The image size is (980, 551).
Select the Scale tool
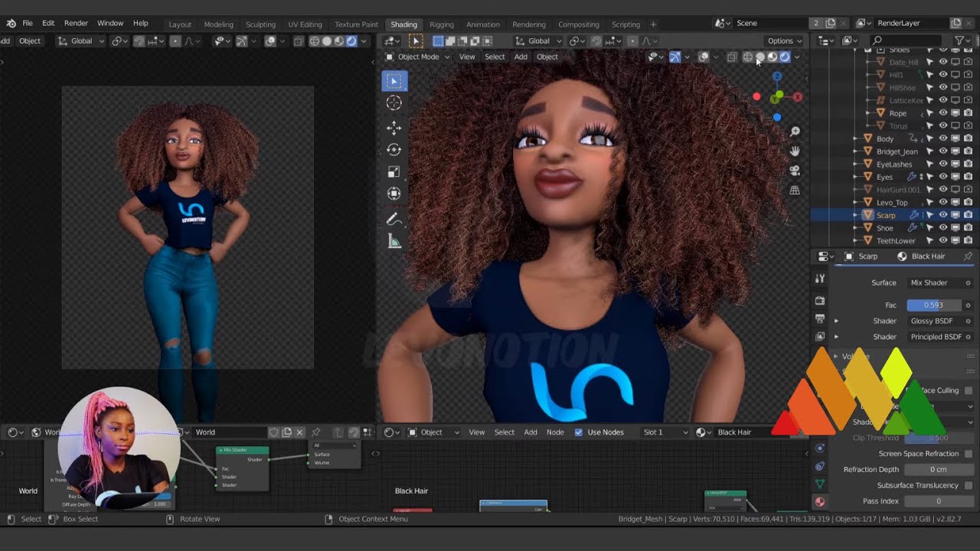pos(394,172)
